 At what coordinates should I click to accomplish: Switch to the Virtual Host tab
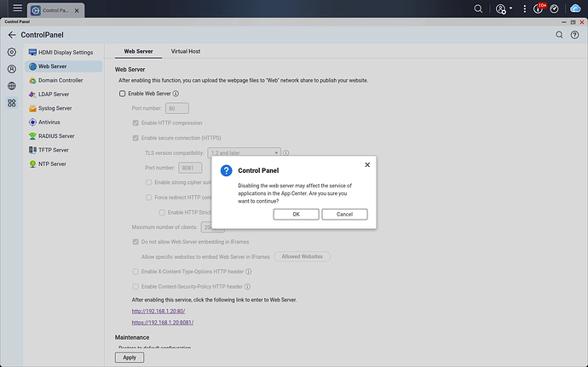tap(186, 51)
